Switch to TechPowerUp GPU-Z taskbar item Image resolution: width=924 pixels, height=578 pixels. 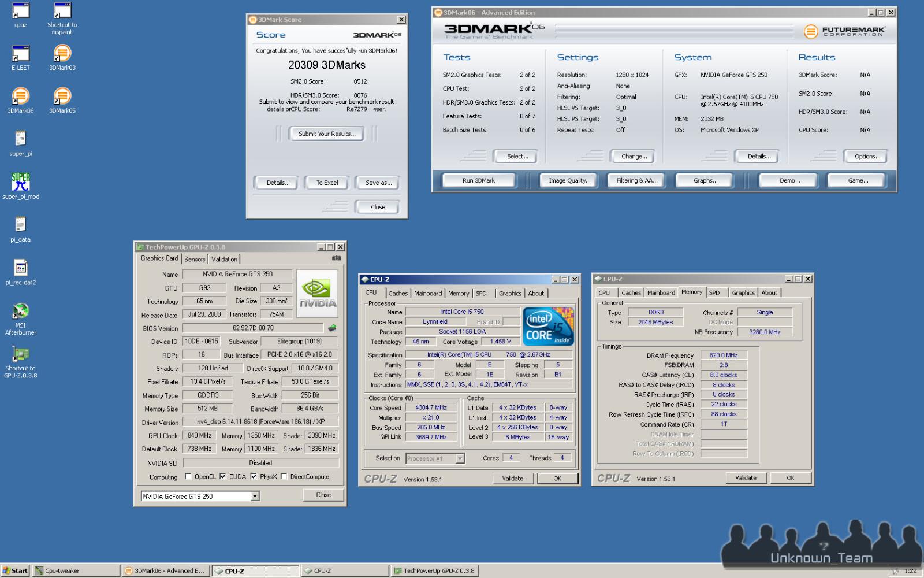tap(434, 570)
